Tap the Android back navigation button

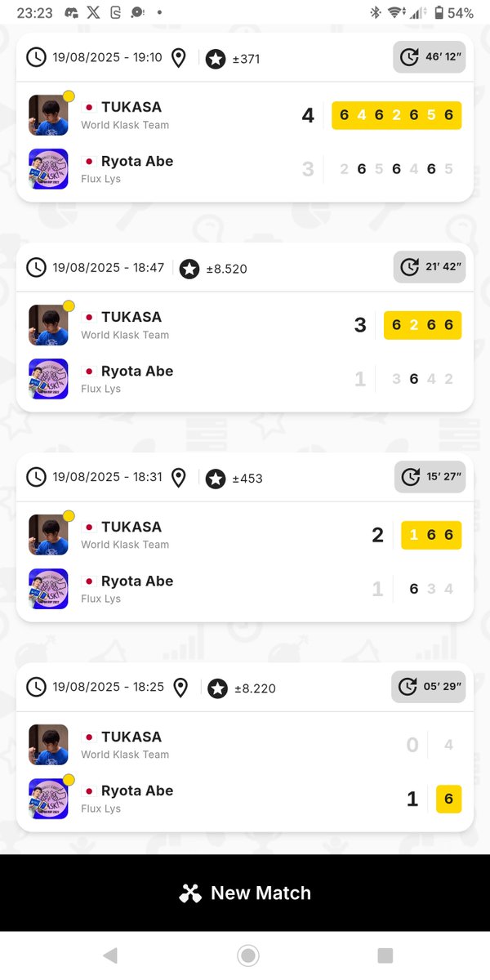point(110,955)
